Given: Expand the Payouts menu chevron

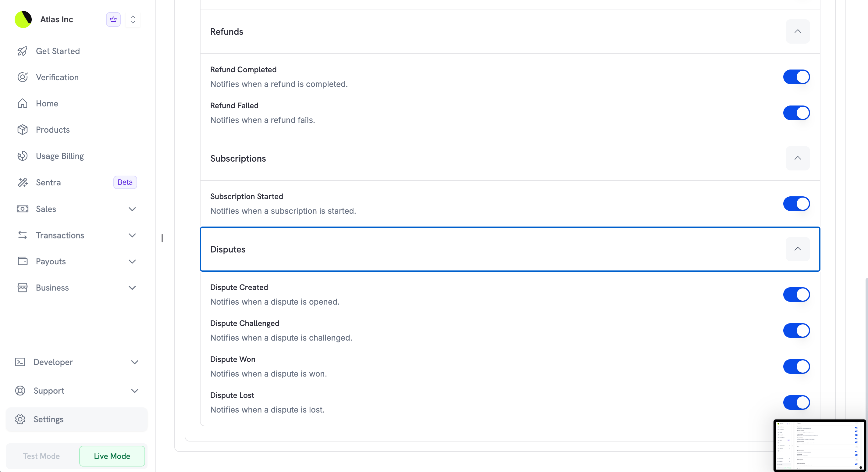Looking at the screenshot, I should click(132, 261).
